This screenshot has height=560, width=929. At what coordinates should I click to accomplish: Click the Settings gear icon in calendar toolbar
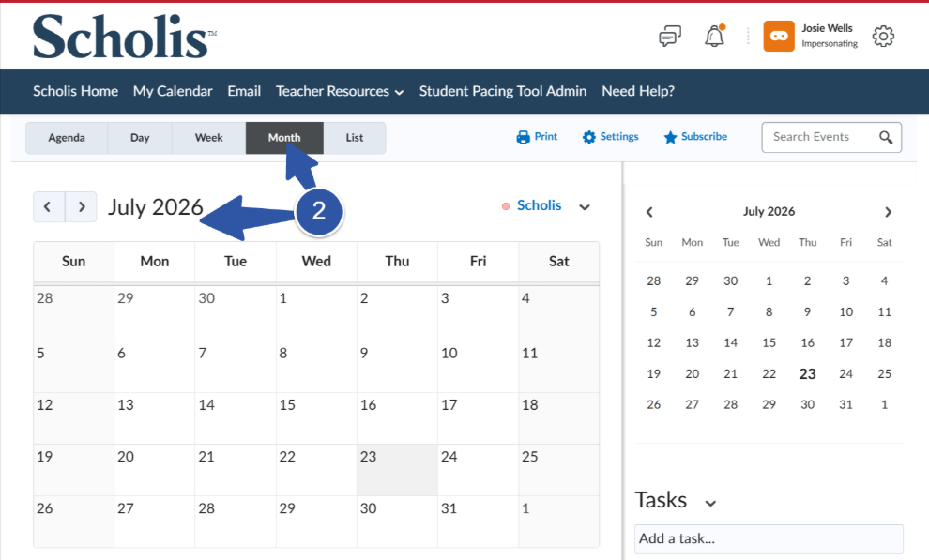point(589,137)
